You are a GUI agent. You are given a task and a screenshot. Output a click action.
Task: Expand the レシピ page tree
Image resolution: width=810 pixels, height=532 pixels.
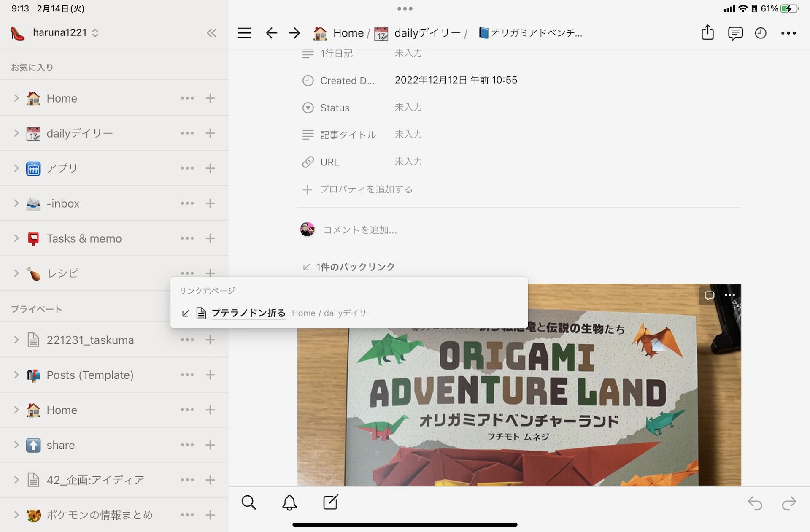click(x=16, y=273)
